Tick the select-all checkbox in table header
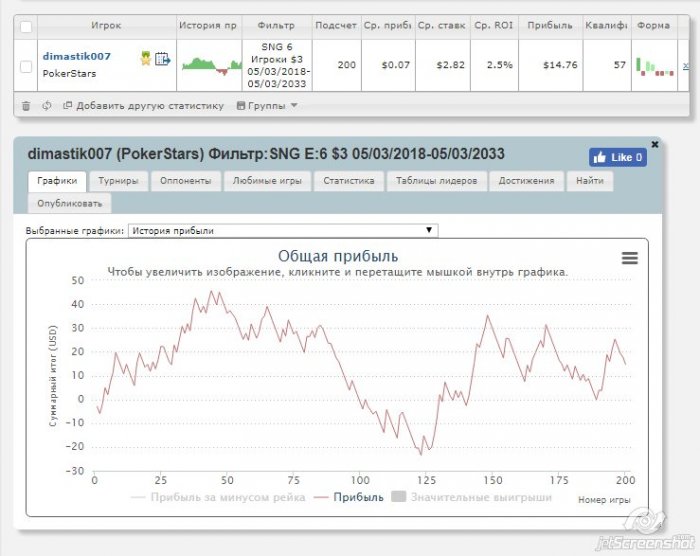 pyautogui.click(x=26, y=27)
